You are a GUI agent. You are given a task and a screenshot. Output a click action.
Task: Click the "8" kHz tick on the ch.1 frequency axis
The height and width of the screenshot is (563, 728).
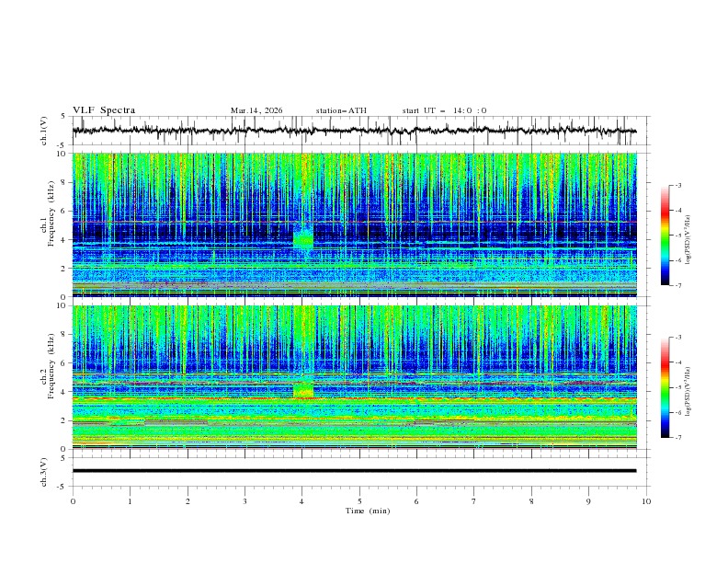(63, 182)
